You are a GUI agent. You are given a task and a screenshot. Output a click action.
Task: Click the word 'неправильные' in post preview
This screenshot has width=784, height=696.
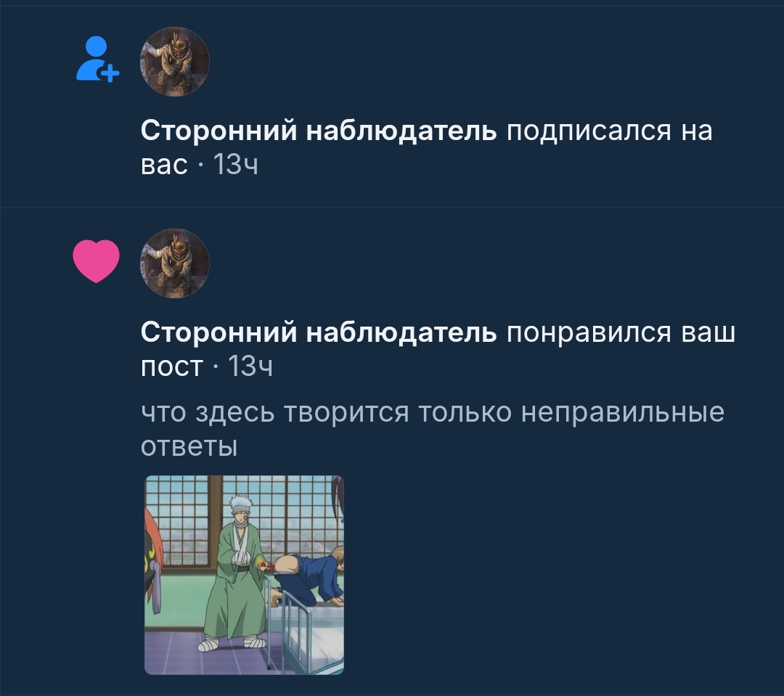pos(623,413)
